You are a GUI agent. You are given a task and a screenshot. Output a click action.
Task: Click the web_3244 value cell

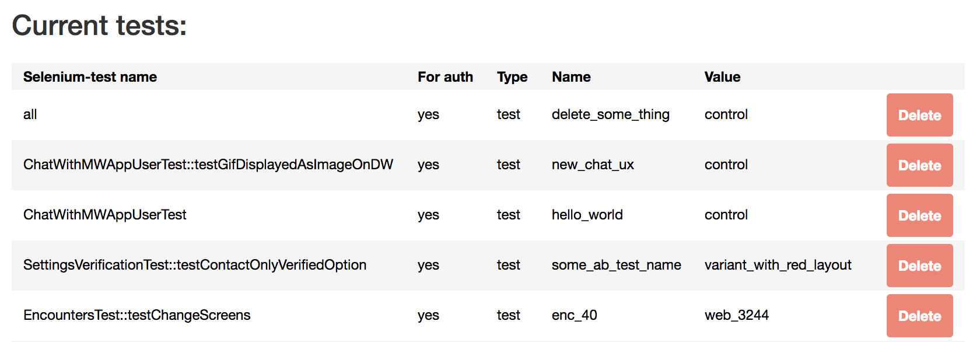click(736, 315)
